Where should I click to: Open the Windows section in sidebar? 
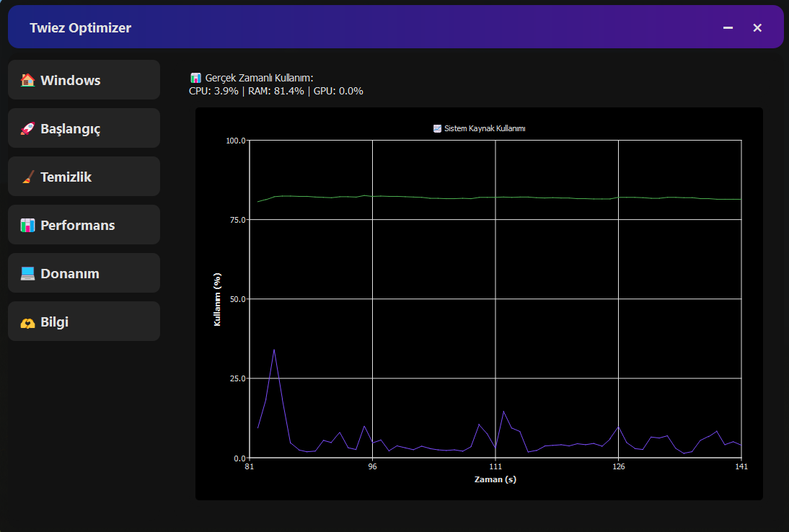coord(84,79)
